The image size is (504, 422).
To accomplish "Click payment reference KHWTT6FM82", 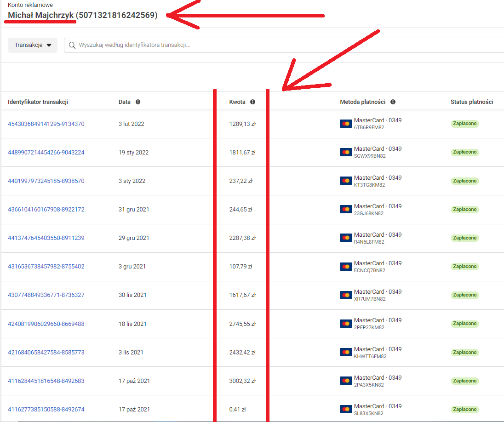I will (x=370, y=356).
